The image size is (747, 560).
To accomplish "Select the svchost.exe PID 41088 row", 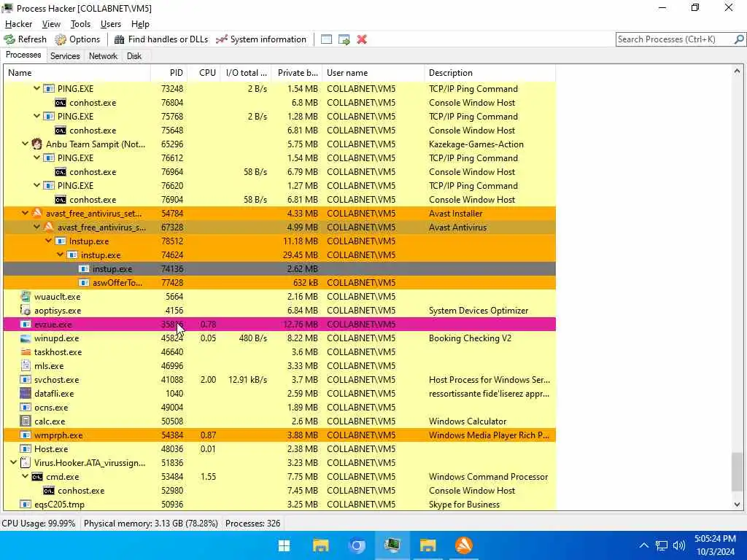I will pyautogui.click(x=279, y=379).
